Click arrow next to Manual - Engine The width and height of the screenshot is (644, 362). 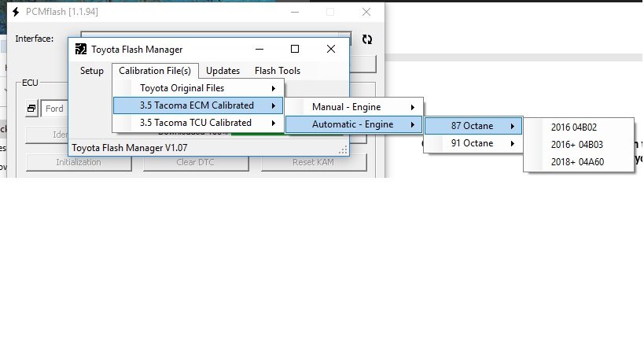[x=412, y=107]
